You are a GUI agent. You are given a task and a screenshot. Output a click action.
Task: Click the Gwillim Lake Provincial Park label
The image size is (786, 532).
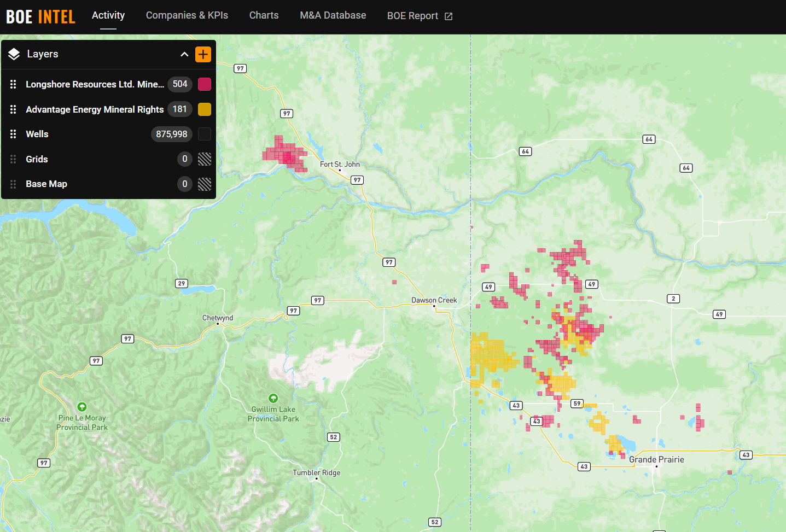[x=273, y=414]
